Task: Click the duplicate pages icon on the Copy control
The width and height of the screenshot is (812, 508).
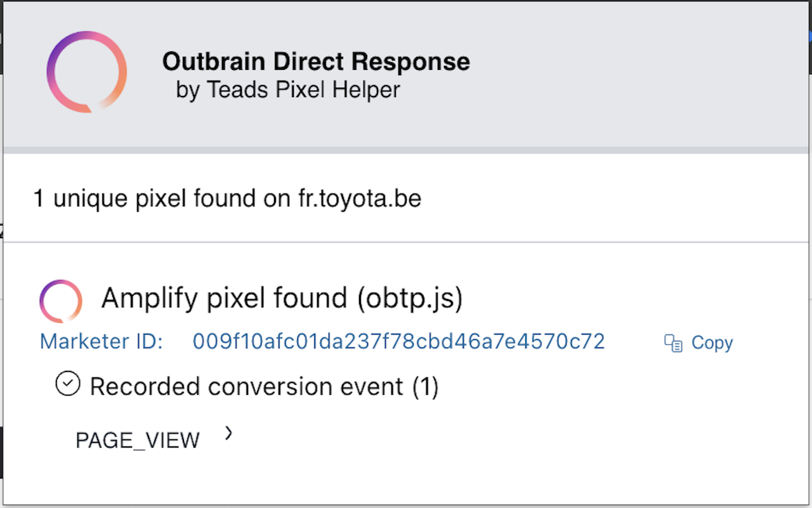Action: click(672, 342)
